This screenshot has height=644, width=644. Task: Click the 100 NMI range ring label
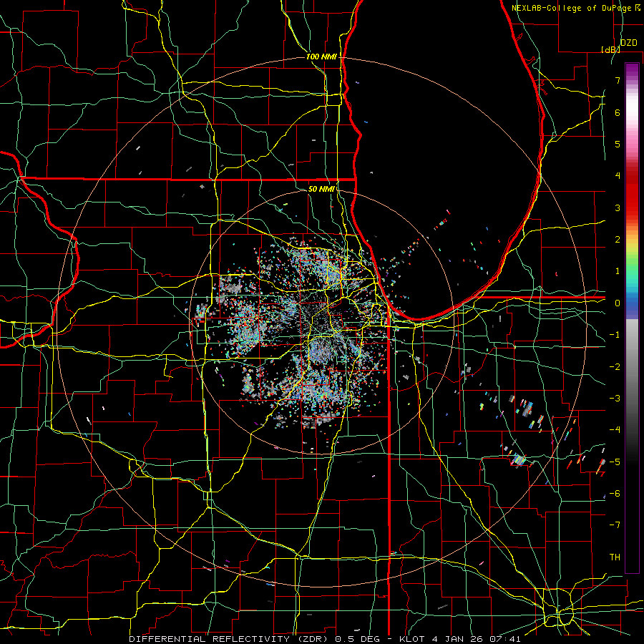tap(321, 57)
